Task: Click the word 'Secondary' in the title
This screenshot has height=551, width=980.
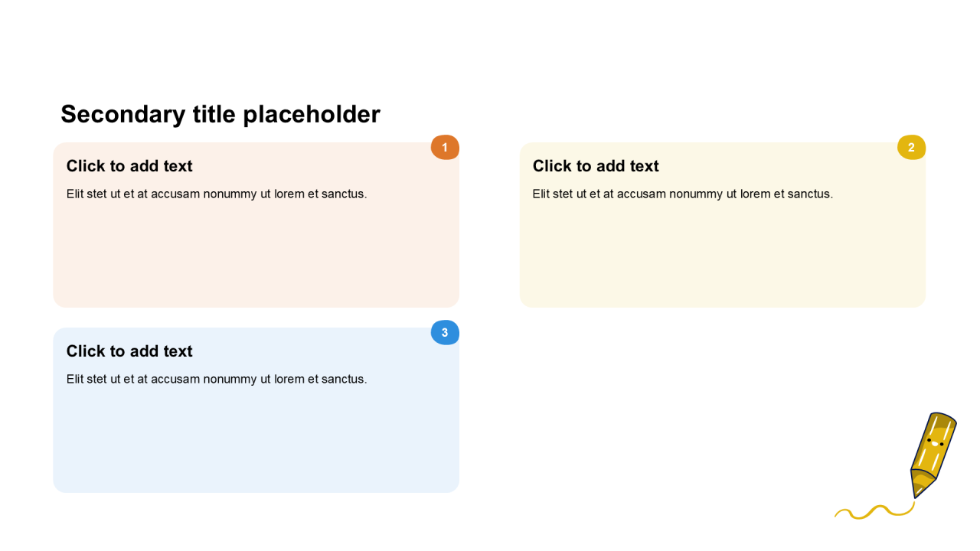Action: (122, 114)
